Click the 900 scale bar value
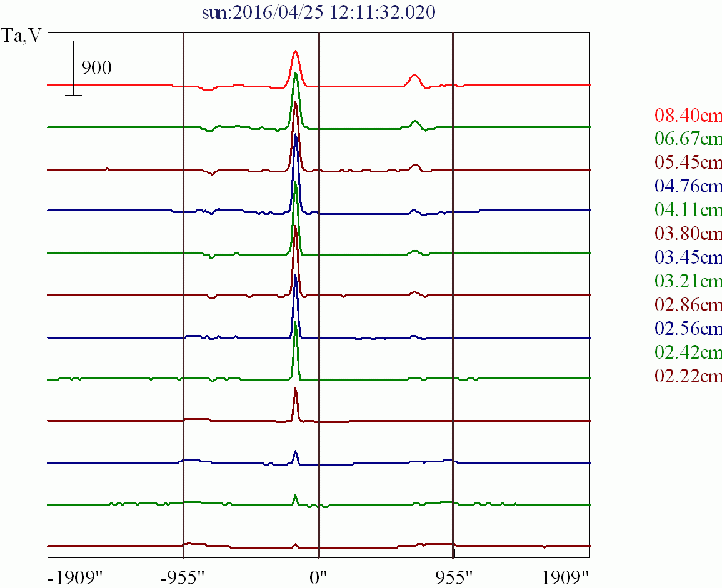This screenshot has height=588, width=722. point(96,68)
